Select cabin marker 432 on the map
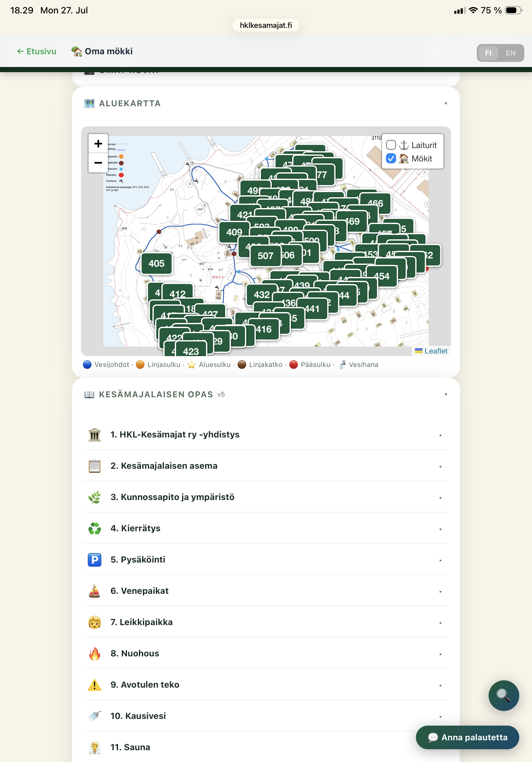532x762 pixels. [x=262, y=295]
